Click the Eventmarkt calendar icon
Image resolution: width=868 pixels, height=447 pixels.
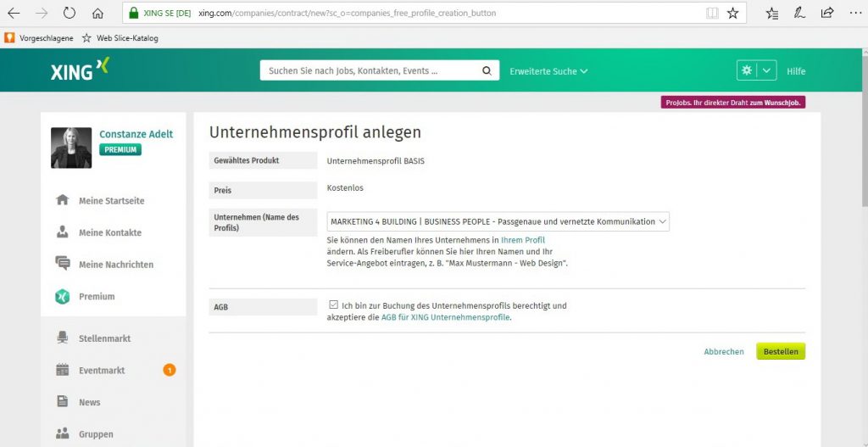click(63, 370)
